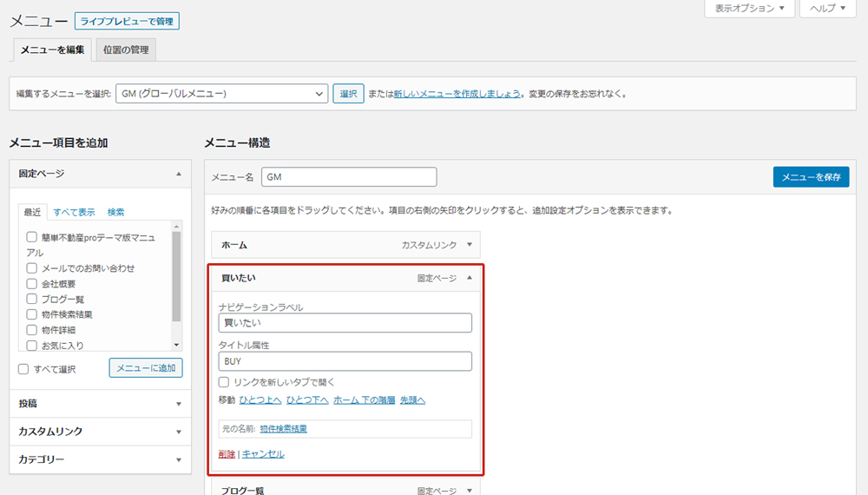Check the 物件詳細 page checkbox

point(32,330)
